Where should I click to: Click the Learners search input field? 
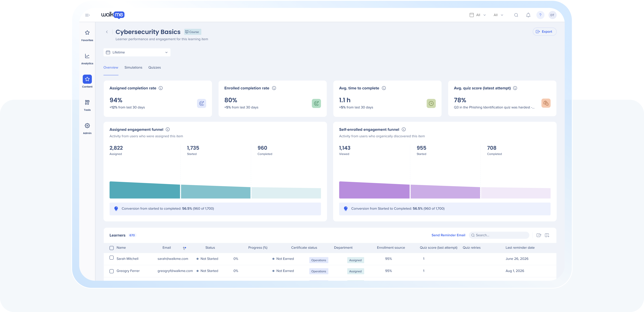[499, 235]
